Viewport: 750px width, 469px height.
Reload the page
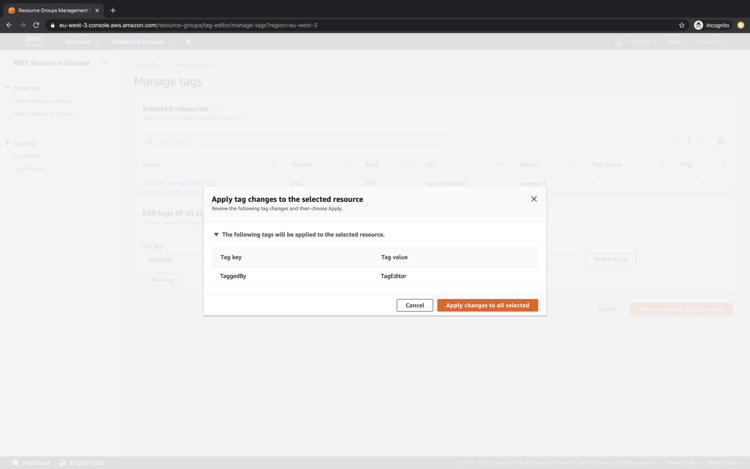[36, 25]
